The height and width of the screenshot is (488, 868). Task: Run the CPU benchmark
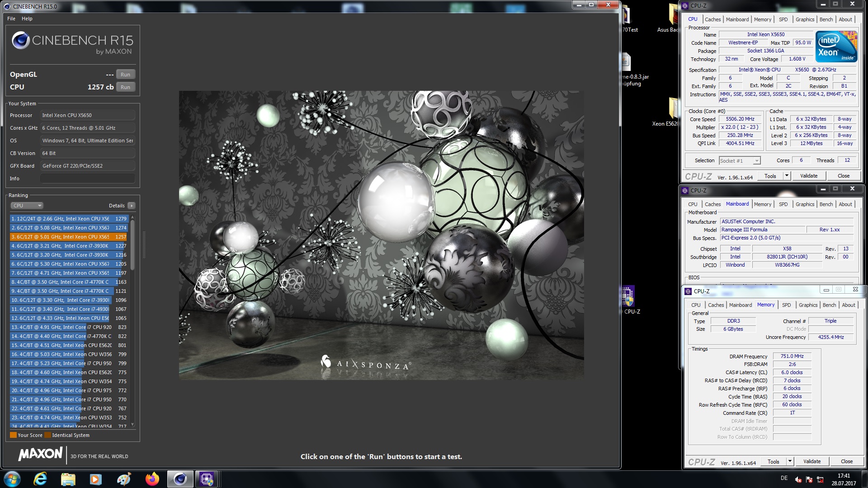click(x=125, y=87)
